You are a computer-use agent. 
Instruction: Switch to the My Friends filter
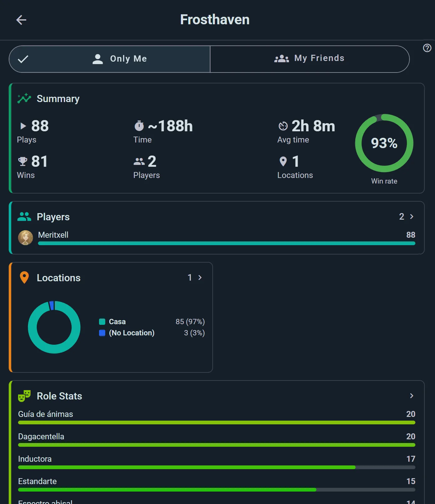310,59
